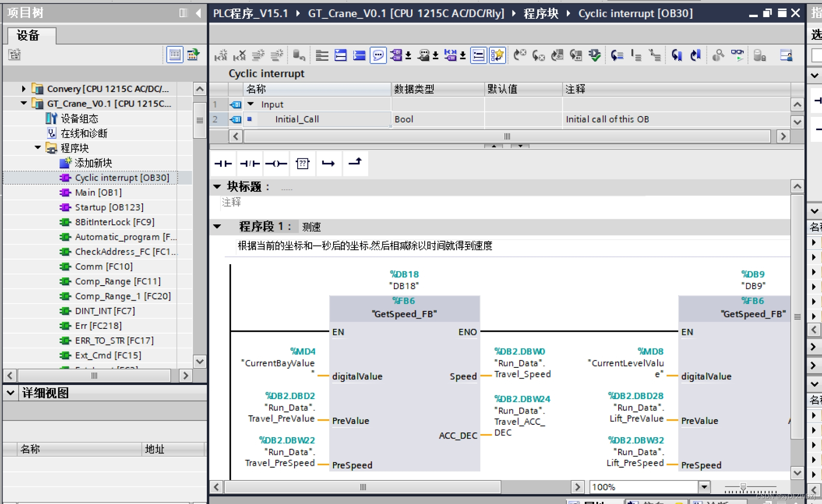Click the monitoring glasses icon in toolbar

click(737, 55)
